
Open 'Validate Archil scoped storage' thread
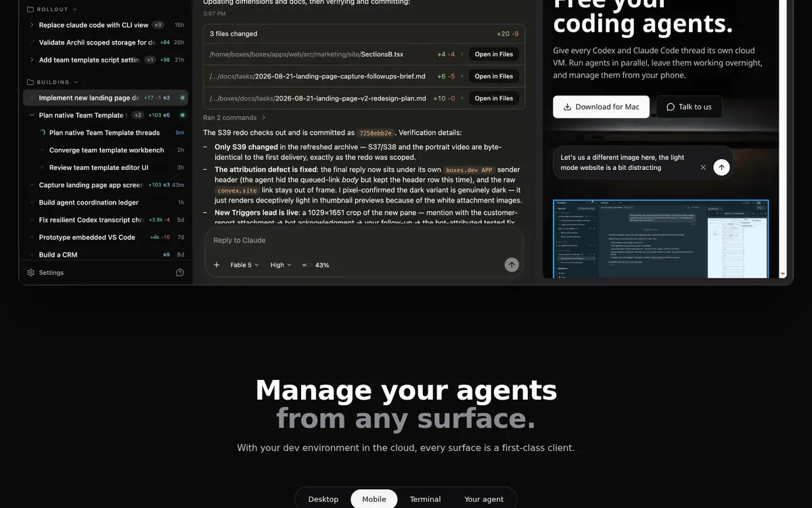[x=105, y=42]
